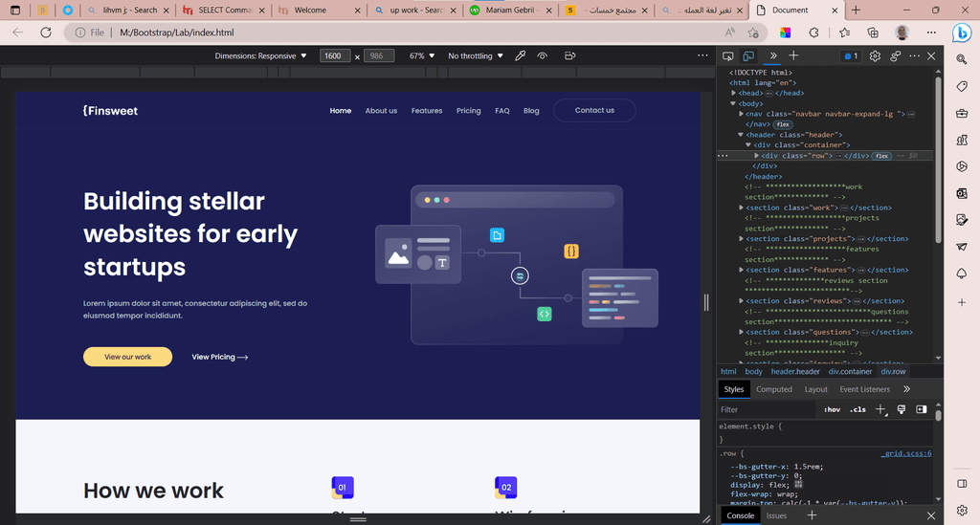Click the View Pricing arrow link
980x525 pixels.
coord(220,357)
